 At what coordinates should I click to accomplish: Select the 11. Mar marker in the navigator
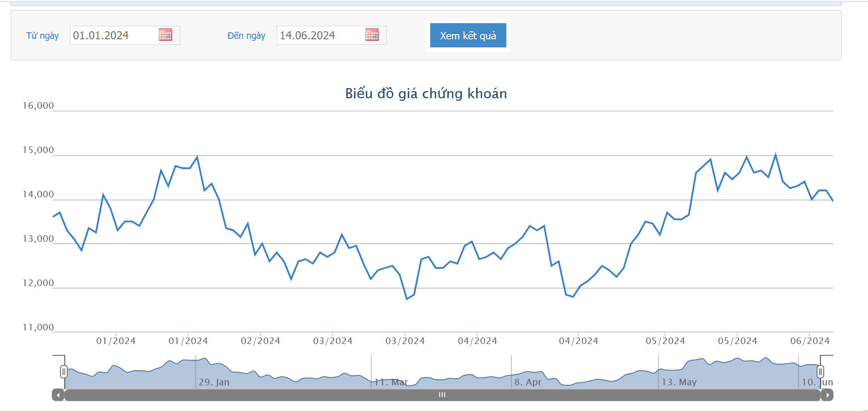pyautogui.click(x=391, y=382)
